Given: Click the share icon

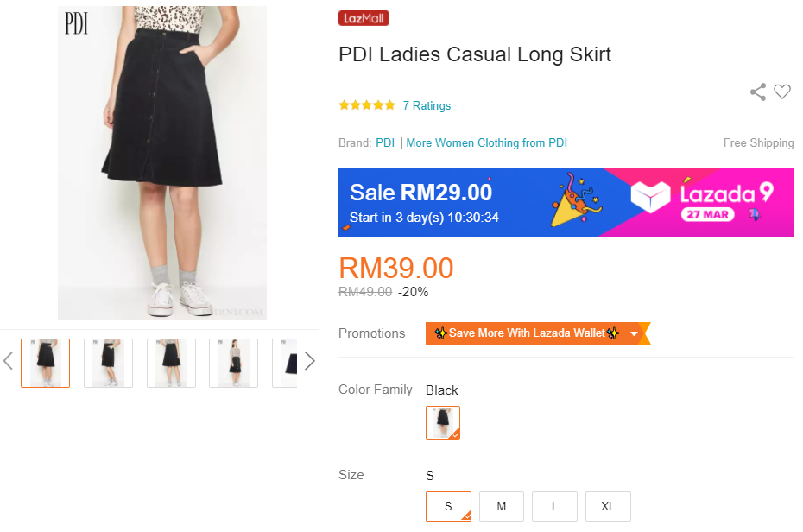Looking at the screenshot, I should tap(758, 92).
